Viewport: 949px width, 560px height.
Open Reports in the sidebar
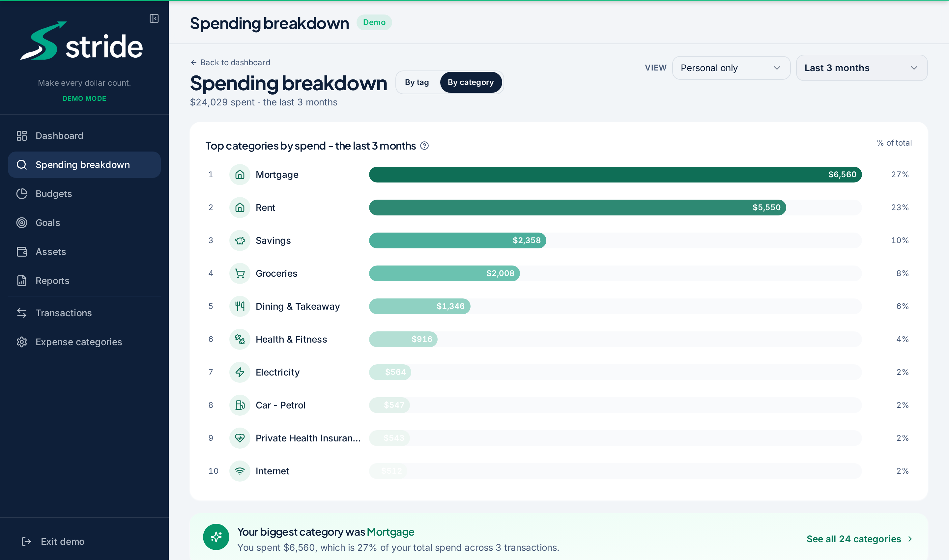84,281
